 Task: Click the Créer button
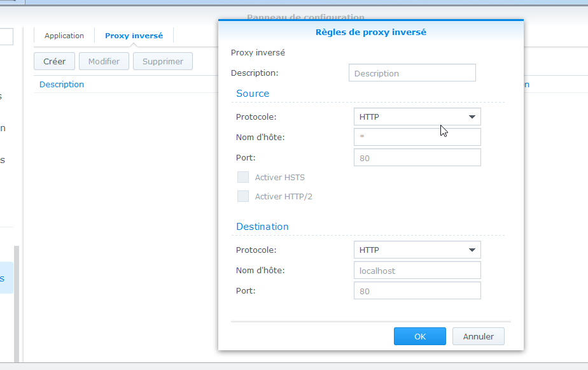[x=54, y=62]
